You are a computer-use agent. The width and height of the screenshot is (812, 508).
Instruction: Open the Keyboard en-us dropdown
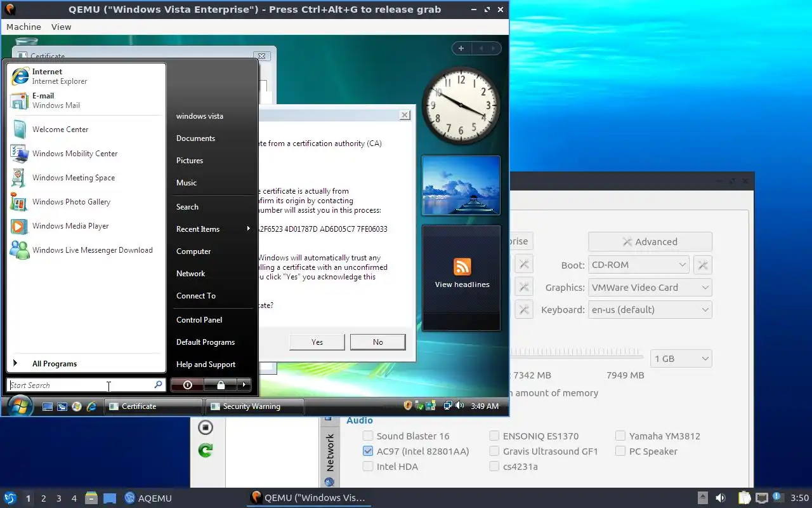coord(650,310)
